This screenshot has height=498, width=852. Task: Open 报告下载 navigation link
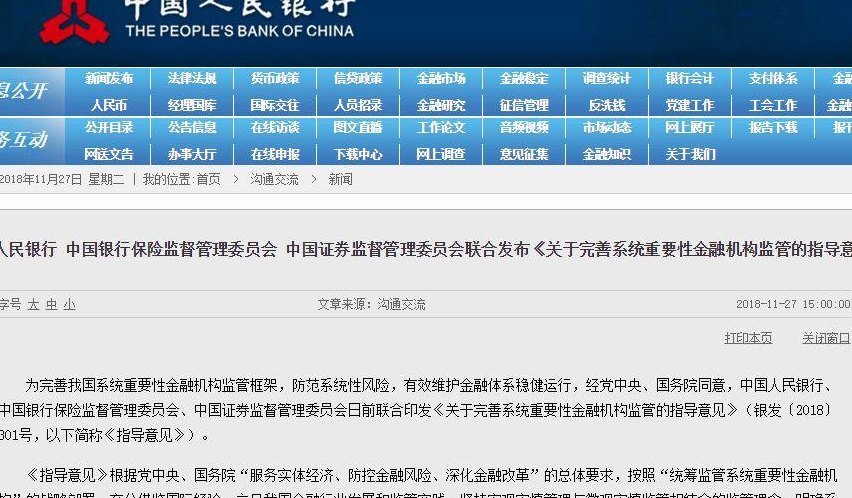(x=773, y=128)
